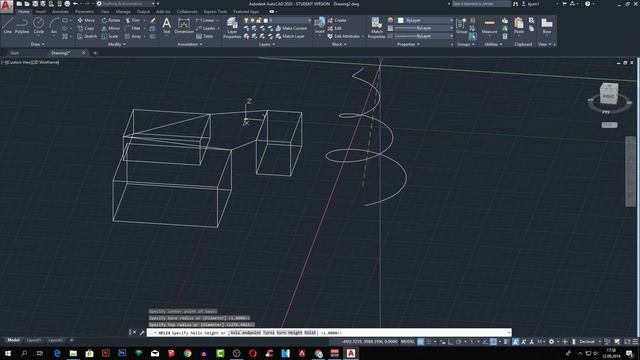Click the Mirror tool
Image resolution: width=640 pixels, height=360 pixels.
111,28
